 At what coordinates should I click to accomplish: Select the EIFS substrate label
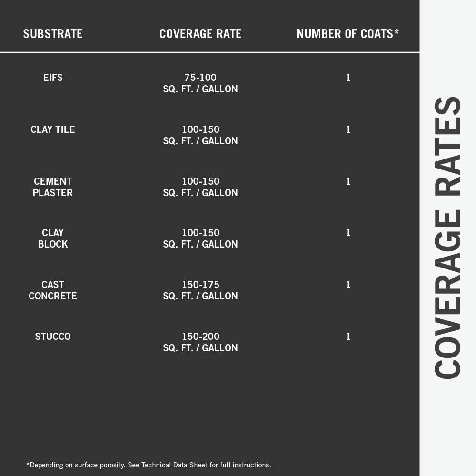point(53,78)
